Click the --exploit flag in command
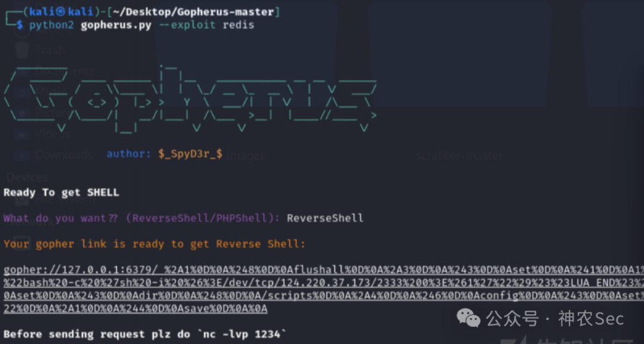 [x=187, y=25]
